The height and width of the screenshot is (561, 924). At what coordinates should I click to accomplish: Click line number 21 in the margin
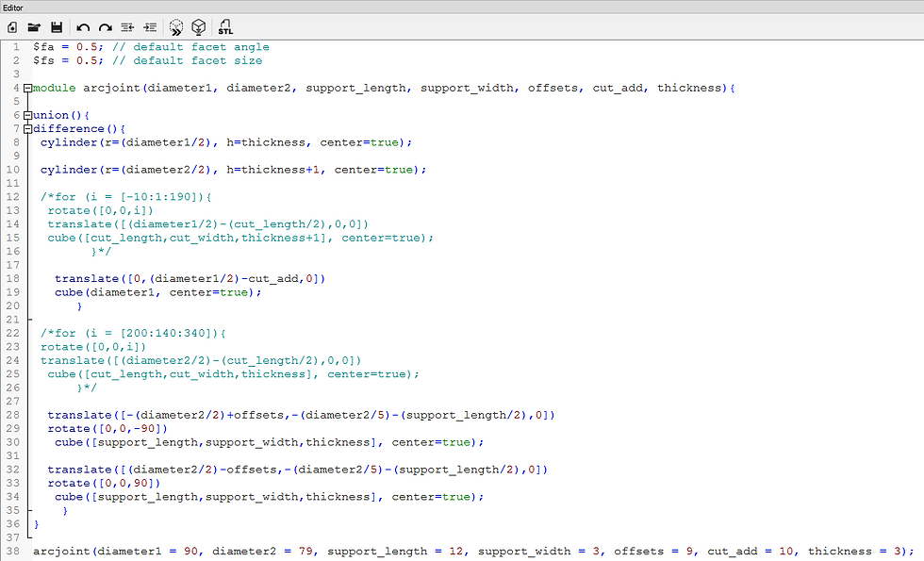pyautogui.click(x=13, y=320)
